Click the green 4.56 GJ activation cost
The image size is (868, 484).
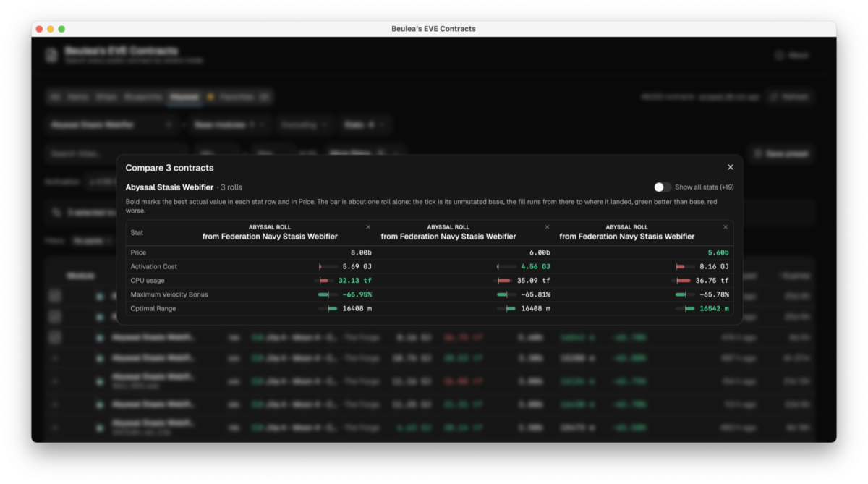click(x=536, y=267)
